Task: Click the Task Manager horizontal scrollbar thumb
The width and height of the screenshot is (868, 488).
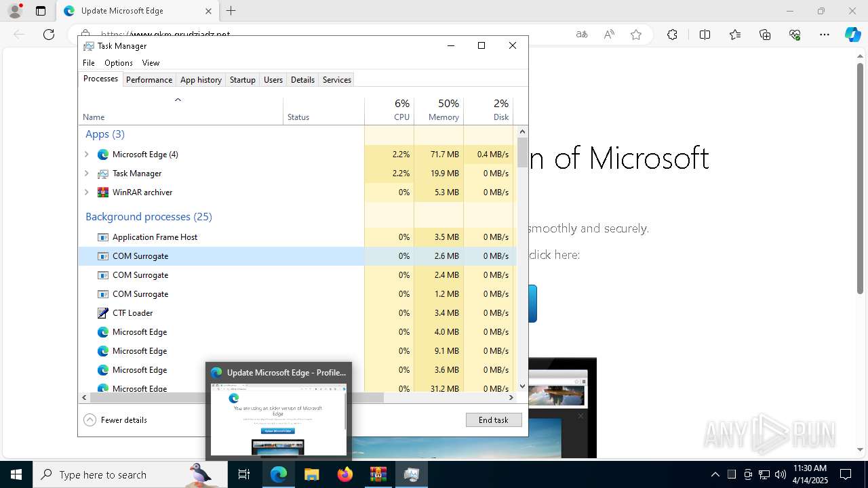Action: coord(237,398)
